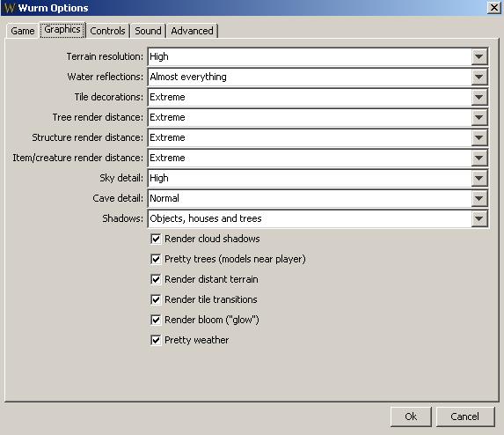Uncheck Pretty trees (models near player)
Screen dimensions: 504x435
coord(156,259)
